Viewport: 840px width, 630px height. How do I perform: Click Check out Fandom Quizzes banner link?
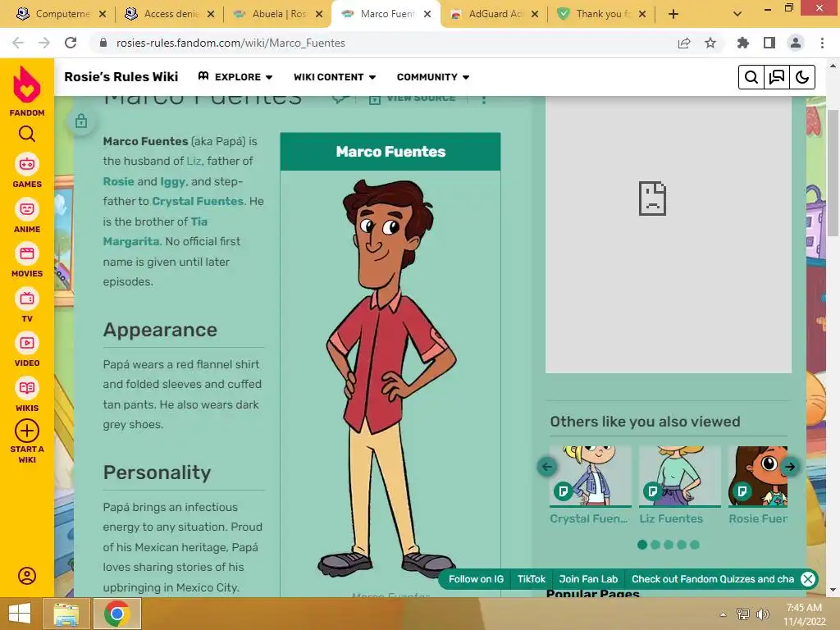click(713, 579)
